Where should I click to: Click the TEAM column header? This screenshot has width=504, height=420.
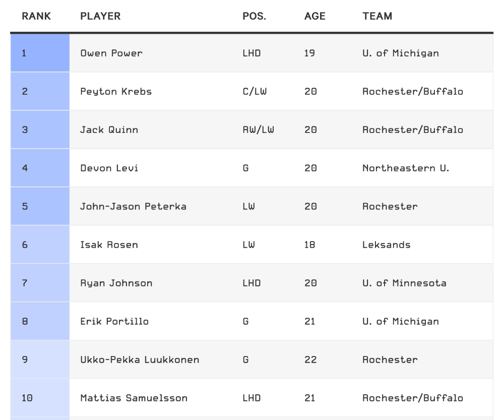click(377, 16)
